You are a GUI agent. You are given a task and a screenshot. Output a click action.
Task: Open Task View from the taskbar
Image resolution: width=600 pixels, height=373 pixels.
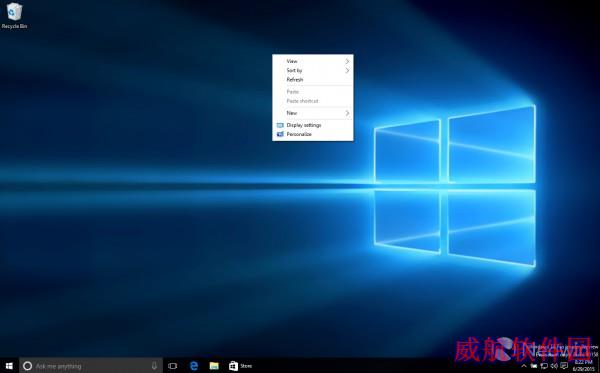(173, 366)
